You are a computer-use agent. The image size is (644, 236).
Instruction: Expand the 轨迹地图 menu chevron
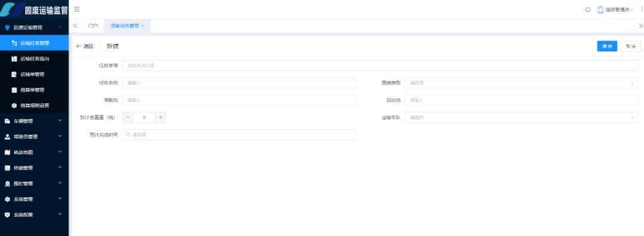[x=60, y=152]
